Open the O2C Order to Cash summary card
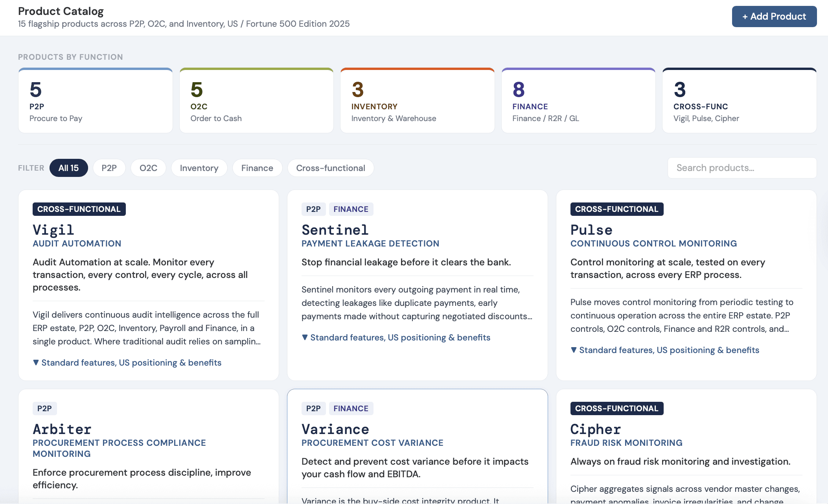828x504 pixels. click(256, 101)
